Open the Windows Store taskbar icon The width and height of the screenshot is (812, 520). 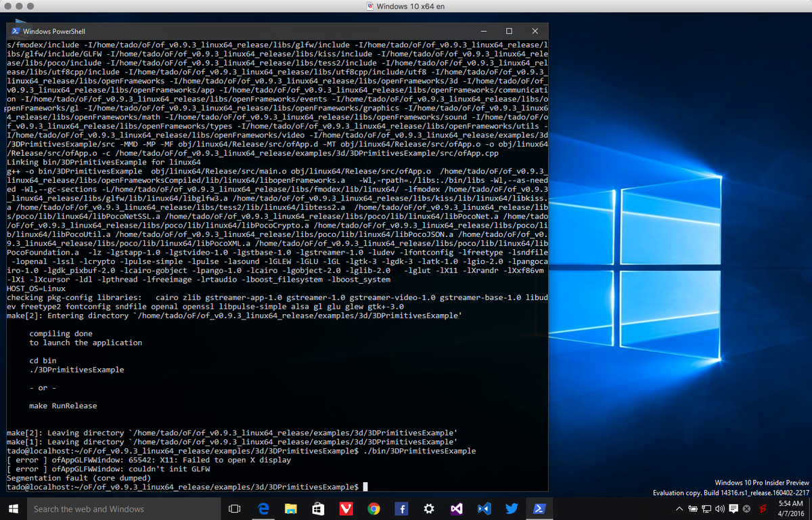pyautogui.click(x=318, y=508)
